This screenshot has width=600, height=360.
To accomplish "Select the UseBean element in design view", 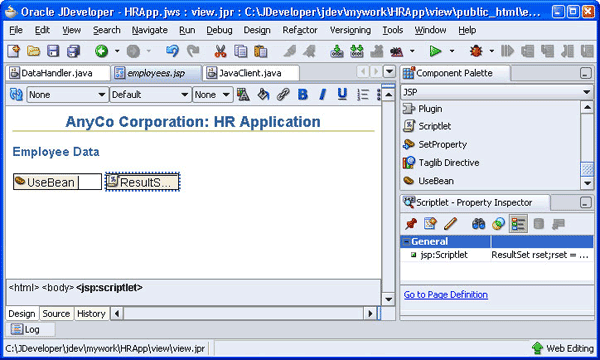I will coord(57,182).
